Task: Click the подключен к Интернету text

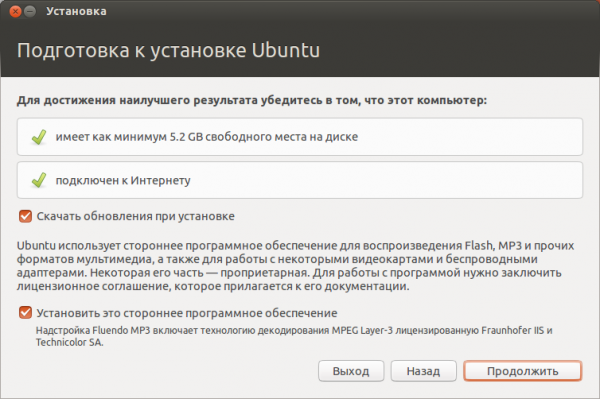Action: (123, 180)
